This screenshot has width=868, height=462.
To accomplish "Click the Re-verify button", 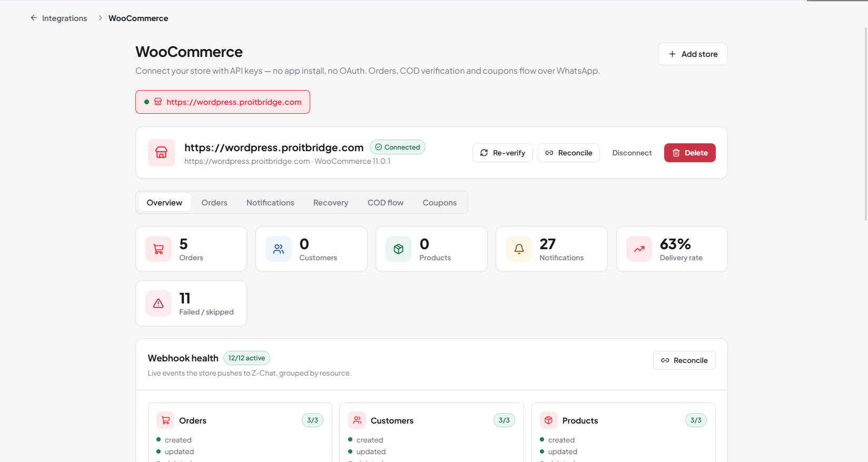I will (502, 153).
